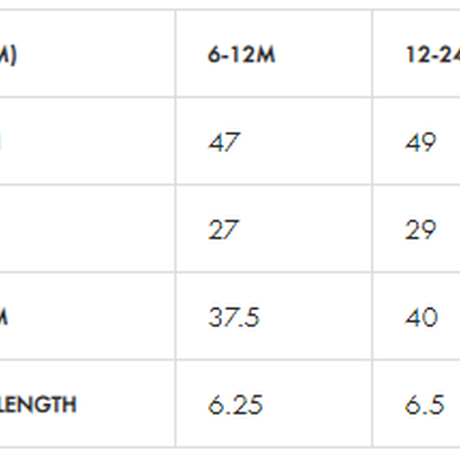The width and height of the screenshot is (460, 459).
Task: Click the LENGTH row label
Action: point(38,405)
